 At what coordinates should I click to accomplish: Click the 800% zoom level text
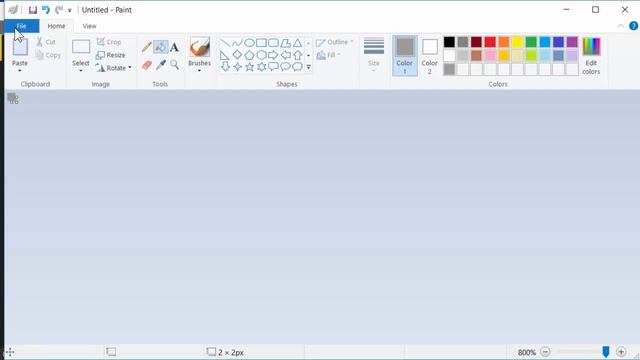click(527, 352)
